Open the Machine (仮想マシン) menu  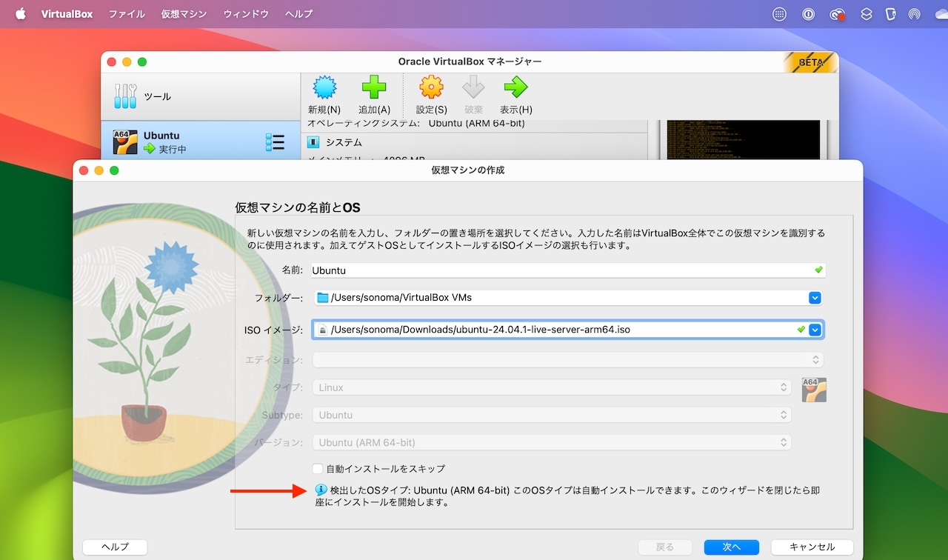[184, 14]
